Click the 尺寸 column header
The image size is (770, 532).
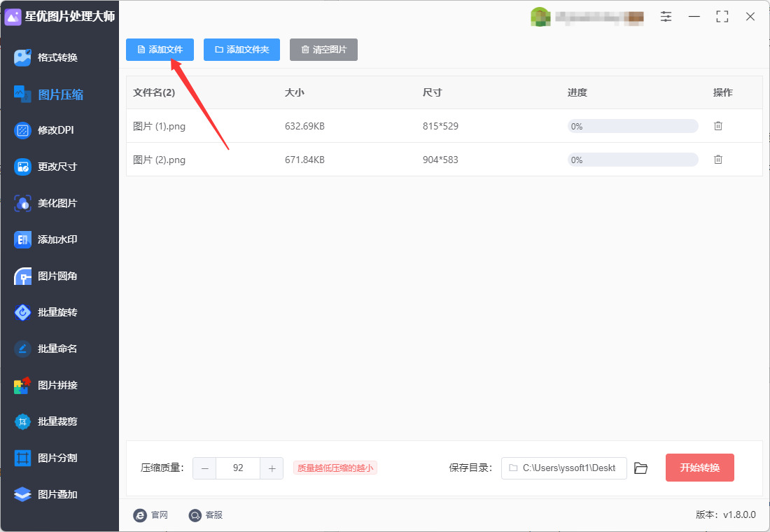[x=432, y=92]
